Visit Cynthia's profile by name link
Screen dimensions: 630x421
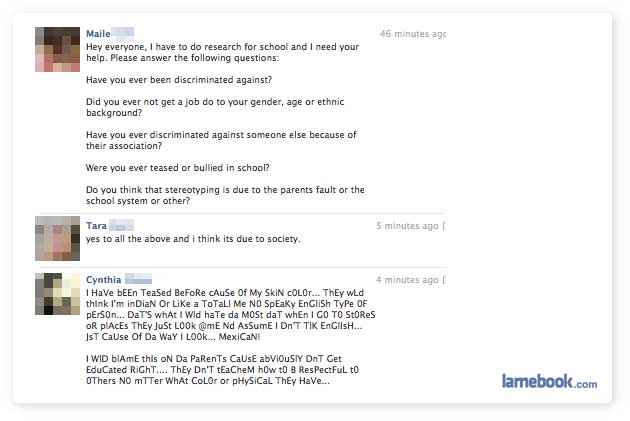pos(103,279)
